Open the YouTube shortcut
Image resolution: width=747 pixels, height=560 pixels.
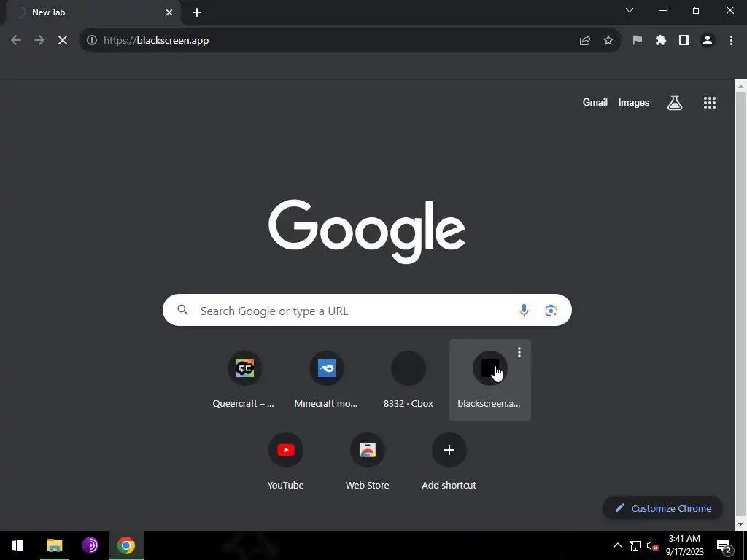pos(285,462)
